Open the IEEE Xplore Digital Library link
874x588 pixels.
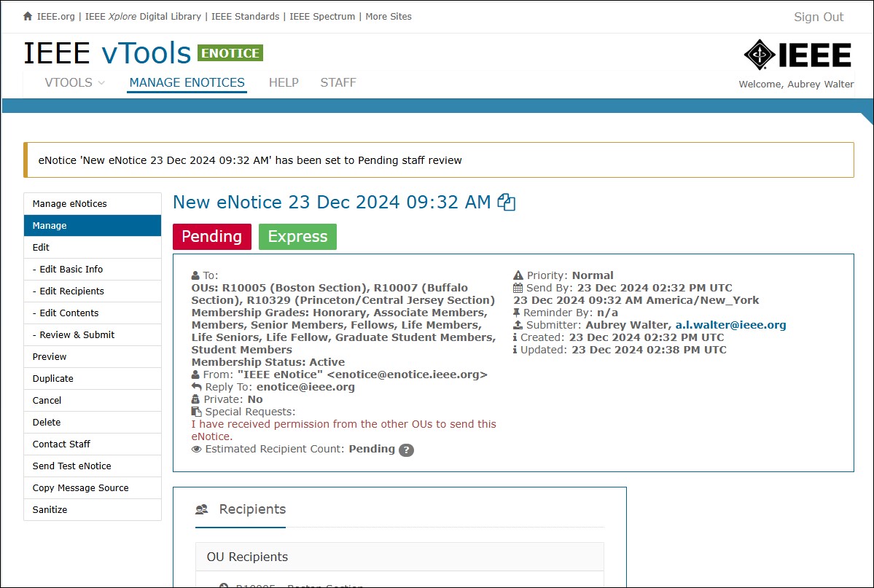pos(143,17)
